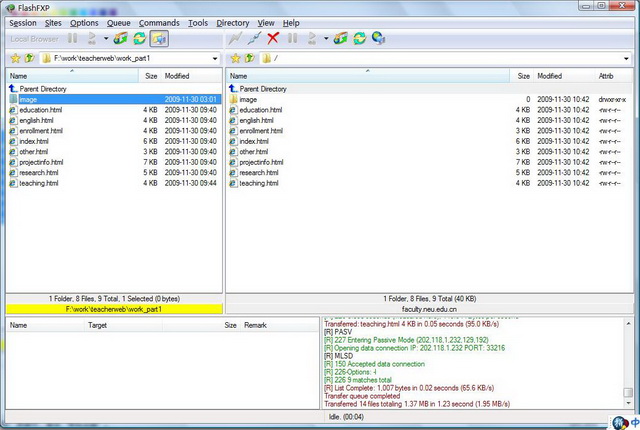The height and width of the screenshot is (430, 640).
Task: Click the globe Switch to browser icon
Action: 379,39
